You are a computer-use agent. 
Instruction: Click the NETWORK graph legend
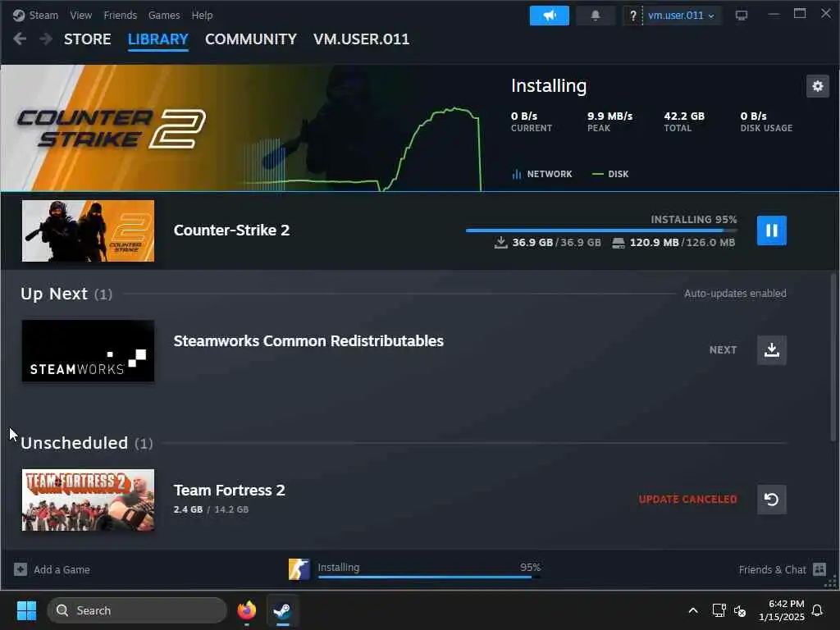(542, 174)
